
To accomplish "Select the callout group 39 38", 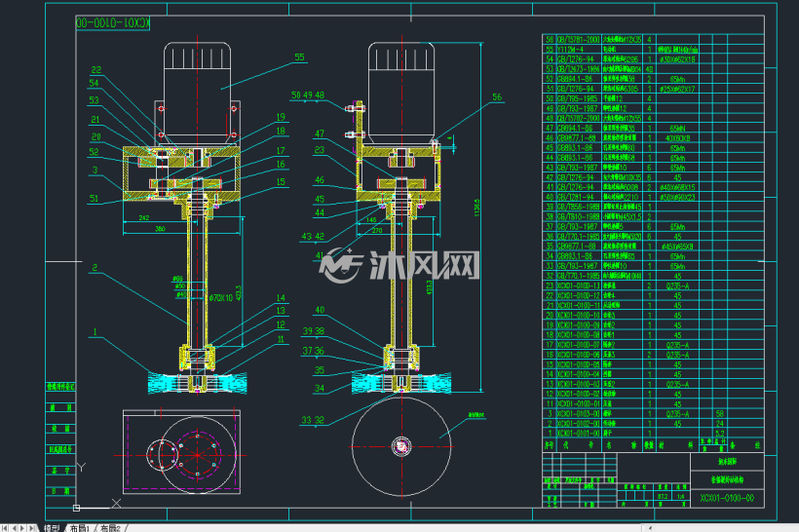I will [314, 331].
